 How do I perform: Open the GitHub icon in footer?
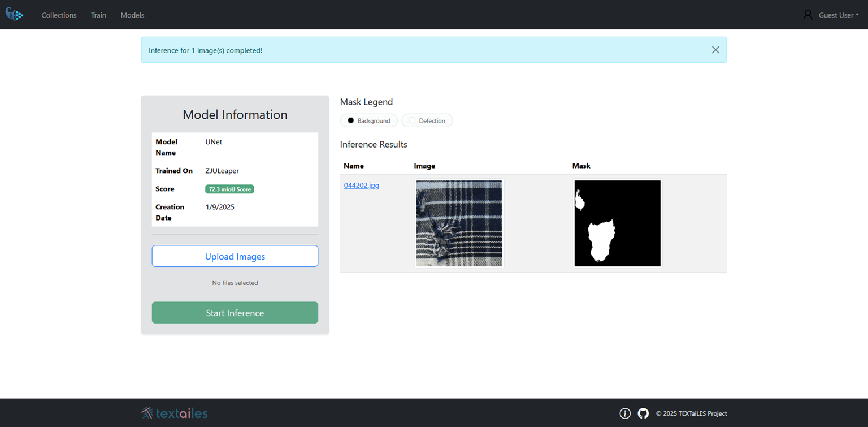(x=643, y=413)
